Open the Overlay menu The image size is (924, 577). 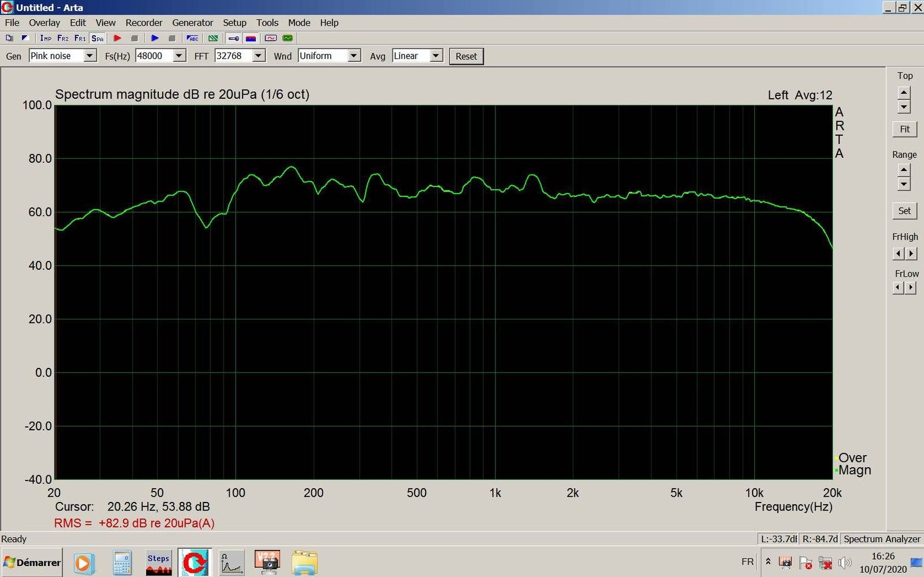[44, 23]
